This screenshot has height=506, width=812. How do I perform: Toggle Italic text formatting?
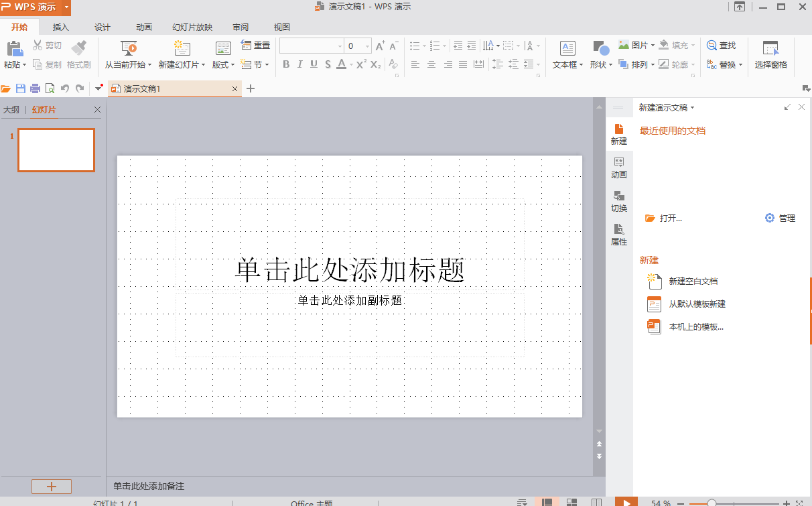299,64
